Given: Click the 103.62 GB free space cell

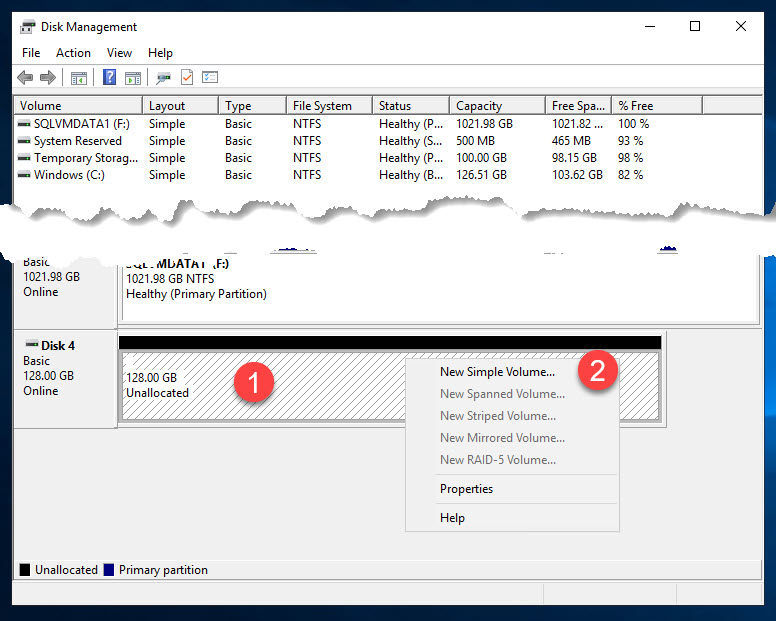Looking at the screenshot, I should pyautogui.click(x=577, y=175).
